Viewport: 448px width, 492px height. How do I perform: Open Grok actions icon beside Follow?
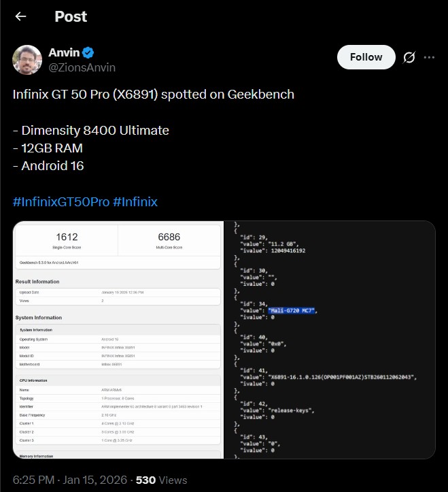coord(409,57)
